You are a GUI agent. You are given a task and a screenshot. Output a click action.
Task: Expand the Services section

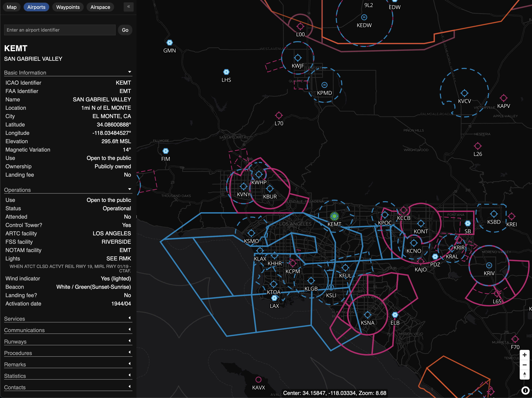(x=68, y=319)
